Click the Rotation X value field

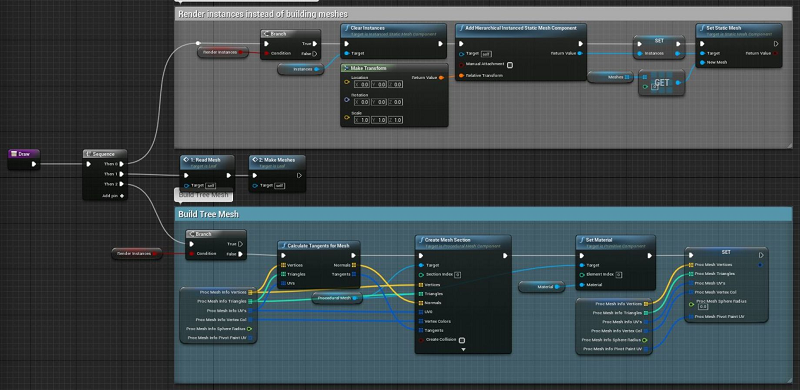363,102
